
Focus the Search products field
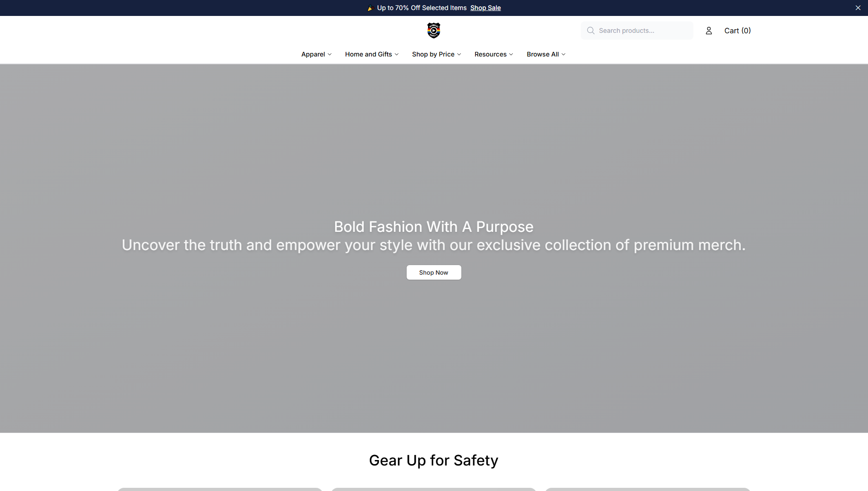637,31
